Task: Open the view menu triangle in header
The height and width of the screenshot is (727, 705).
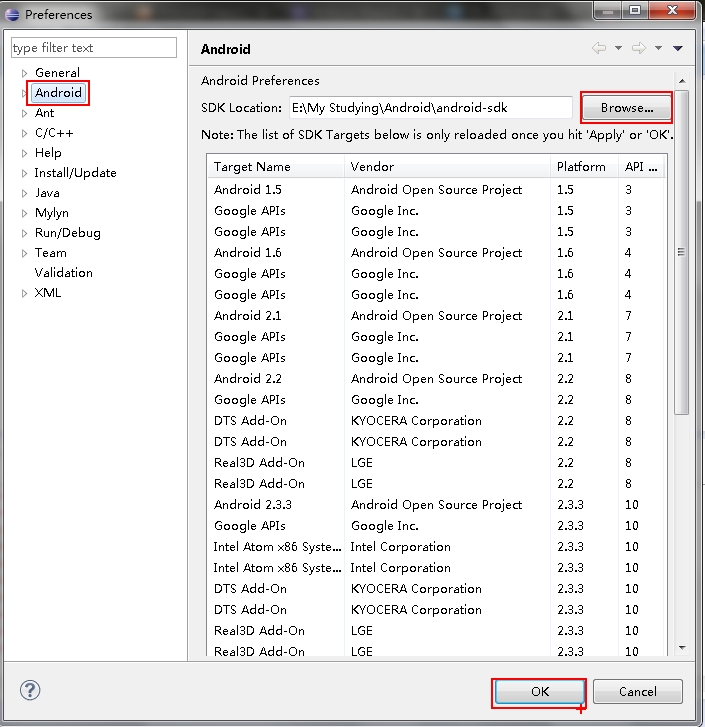Action: coord(678,48)
